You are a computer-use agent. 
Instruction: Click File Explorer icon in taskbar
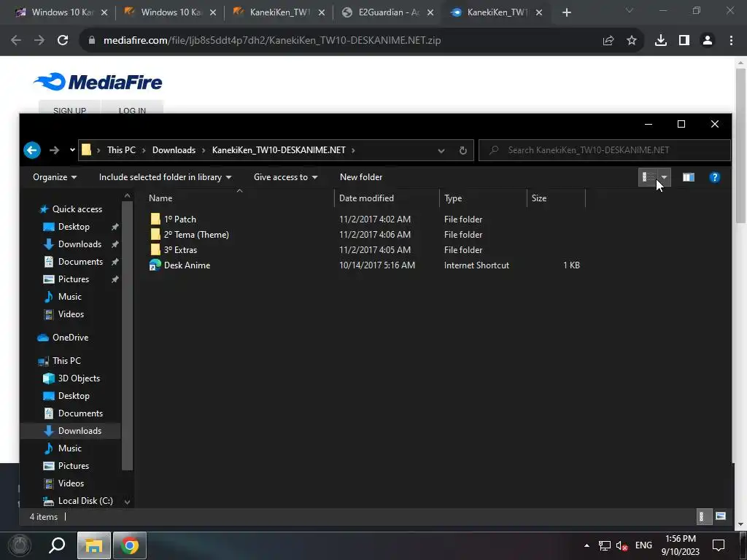click(x=94, y=545)
